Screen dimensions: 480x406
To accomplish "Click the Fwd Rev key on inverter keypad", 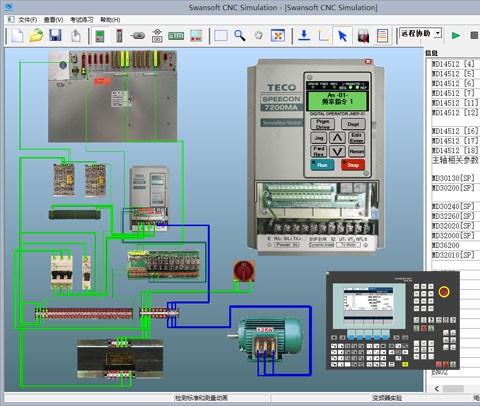I will point(319,151).
